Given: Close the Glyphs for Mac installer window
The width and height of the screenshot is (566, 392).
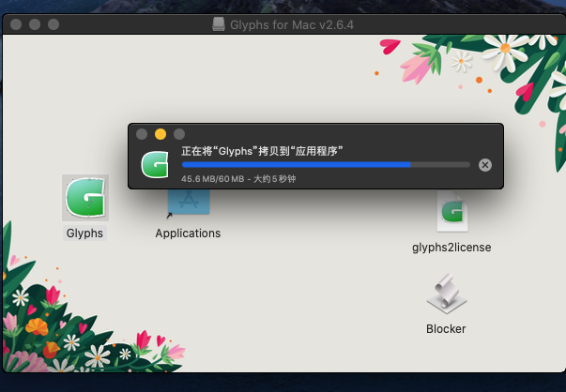Looking at the screenshot, I should pos(16,23).
